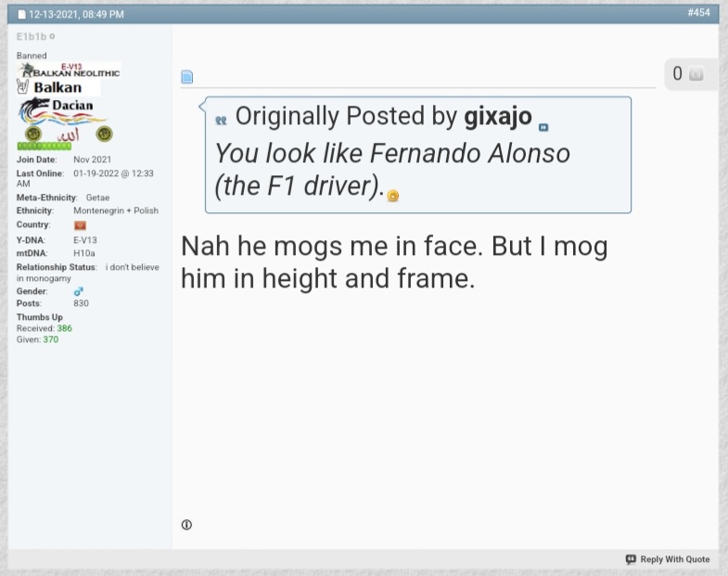The height and width of the screenshot is (576, 728).
Task: Click the reply text 'Nah he mogs me'
Action: (394, 262)
